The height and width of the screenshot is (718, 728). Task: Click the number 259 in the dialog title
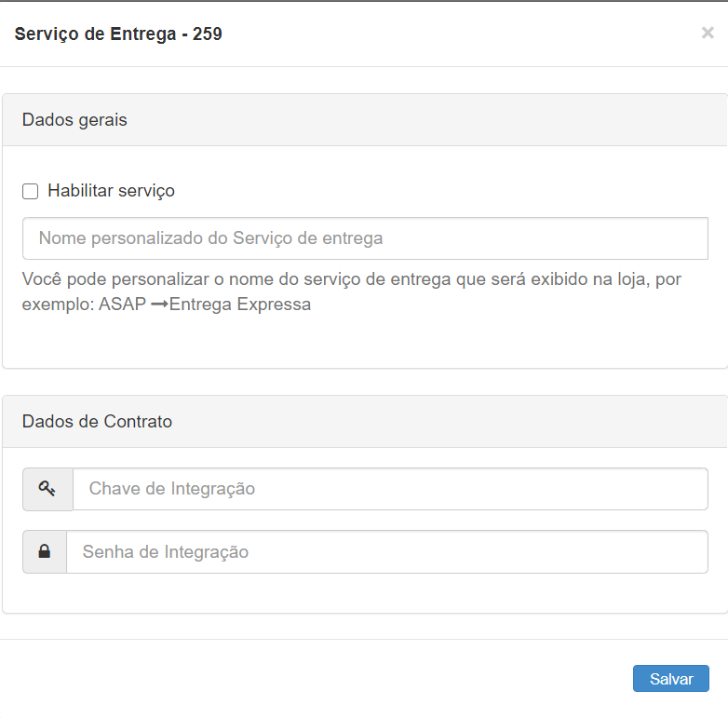(x=207, y=34)
